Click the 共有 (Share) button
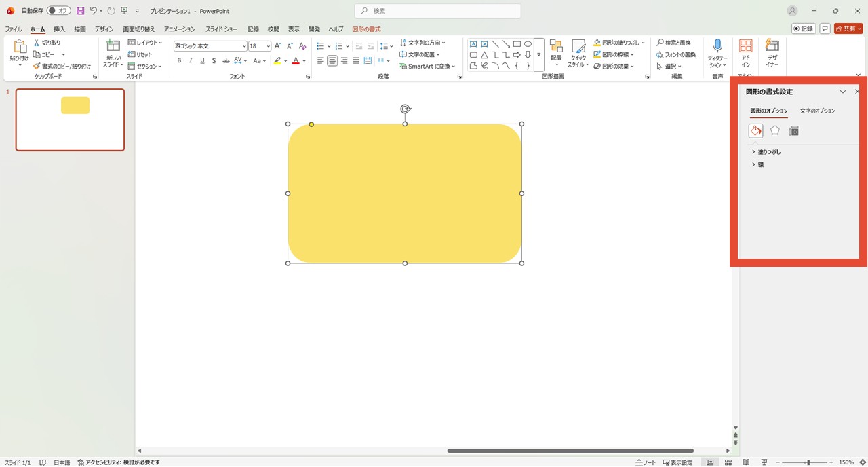Screen dimensions: 868x467 click(848, 29)
